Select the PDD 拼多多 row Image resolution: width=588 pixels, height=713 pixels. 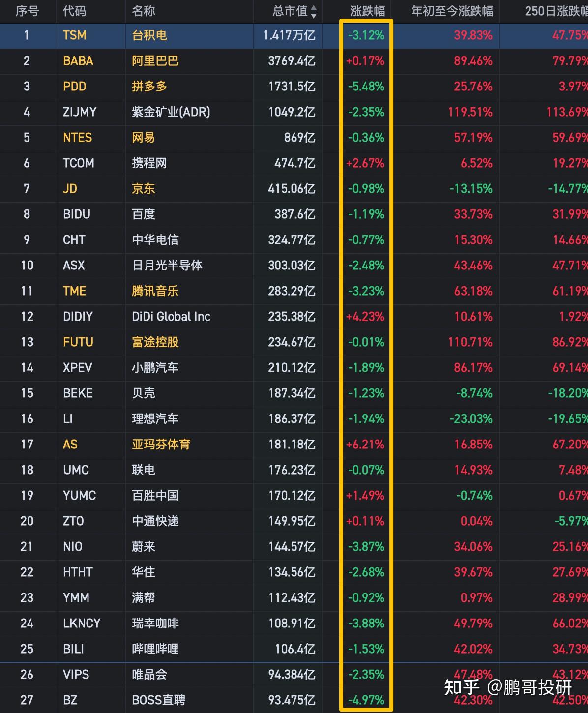[x=147, y=87]
